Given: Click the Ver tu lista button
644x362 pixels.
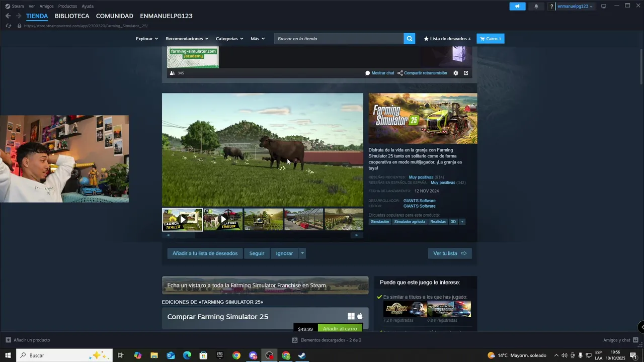Looking at the screenshot, I should click(x=450, y=253).
